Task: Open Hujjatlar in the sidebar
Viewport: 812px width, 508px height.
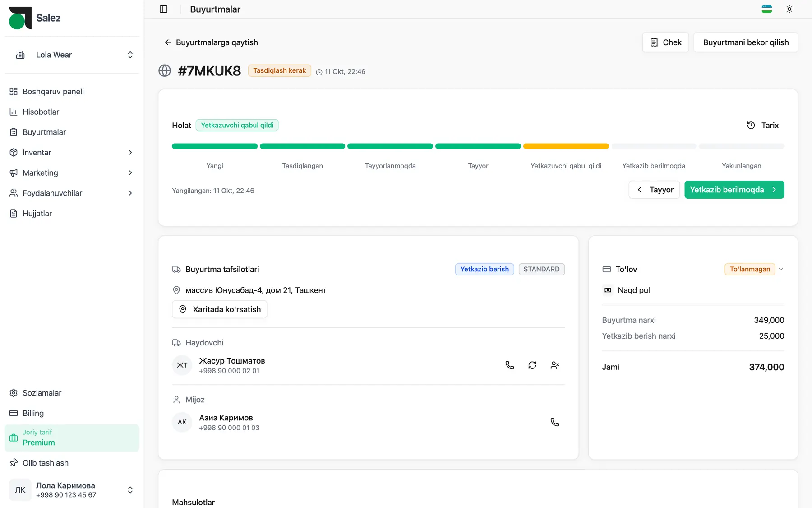Action: coord(72,214)
